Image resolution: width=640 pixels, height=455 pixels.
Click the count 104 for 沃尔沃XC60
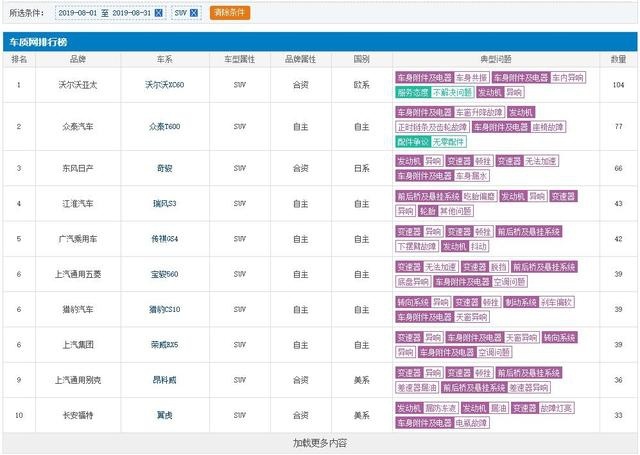click(618, 85)
